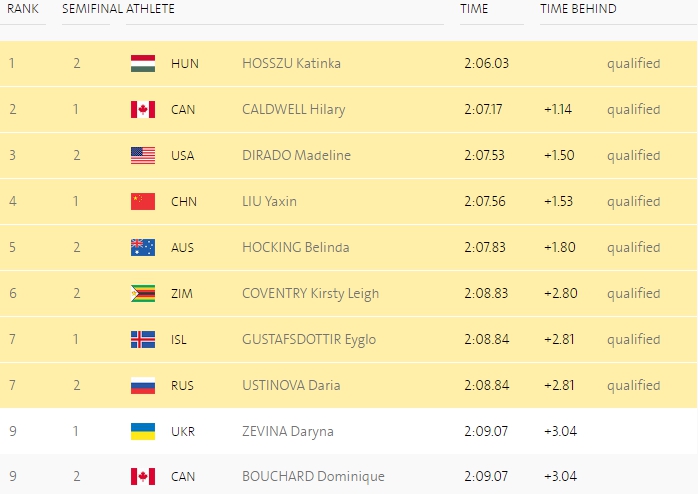Viewport: 698px width, 494px height.
Task: Click the SEMIFINAL ATHLETE column header
Action: (118, 9)
